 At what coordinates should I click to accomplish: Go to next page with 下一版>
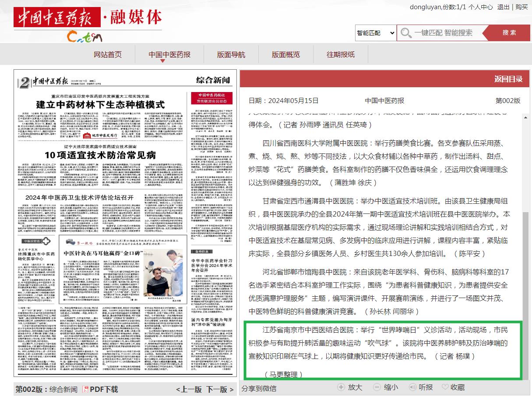coord(220,389)
